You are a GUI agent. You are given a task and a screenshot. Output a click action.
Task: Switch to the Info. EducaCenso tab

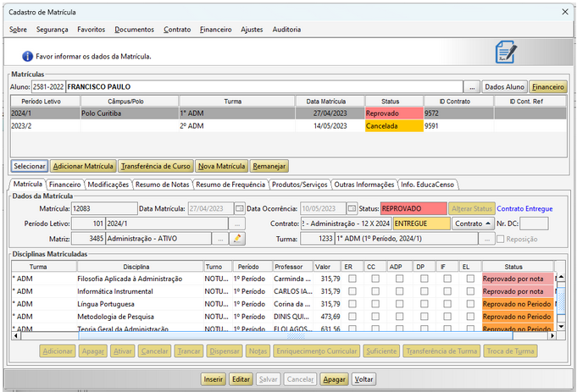point(427,185)
